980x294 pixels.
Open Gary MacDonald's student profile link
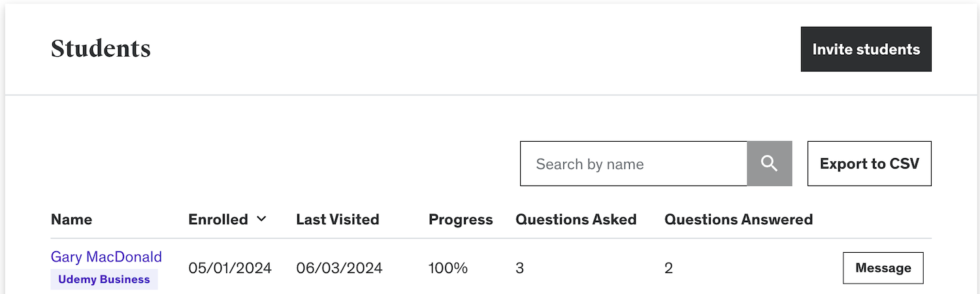(106, 257)
